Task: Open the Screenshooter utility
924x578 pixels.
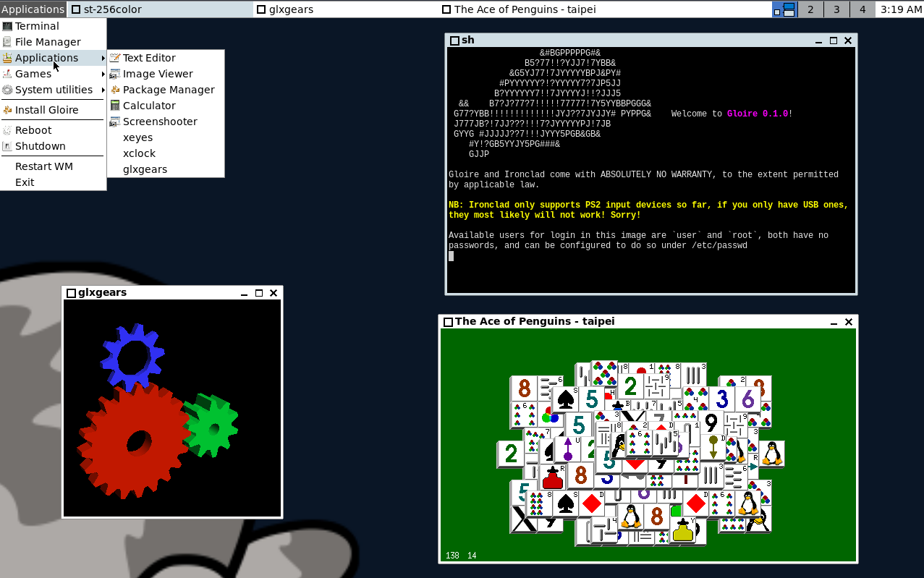Action: (161, 121)
